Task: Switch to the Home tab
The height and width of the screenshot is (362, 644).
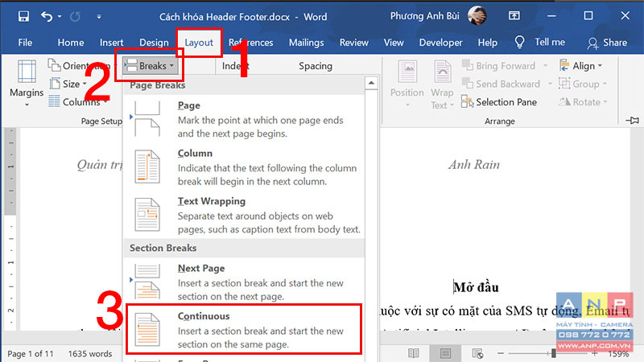Action: tap(71, 43)
